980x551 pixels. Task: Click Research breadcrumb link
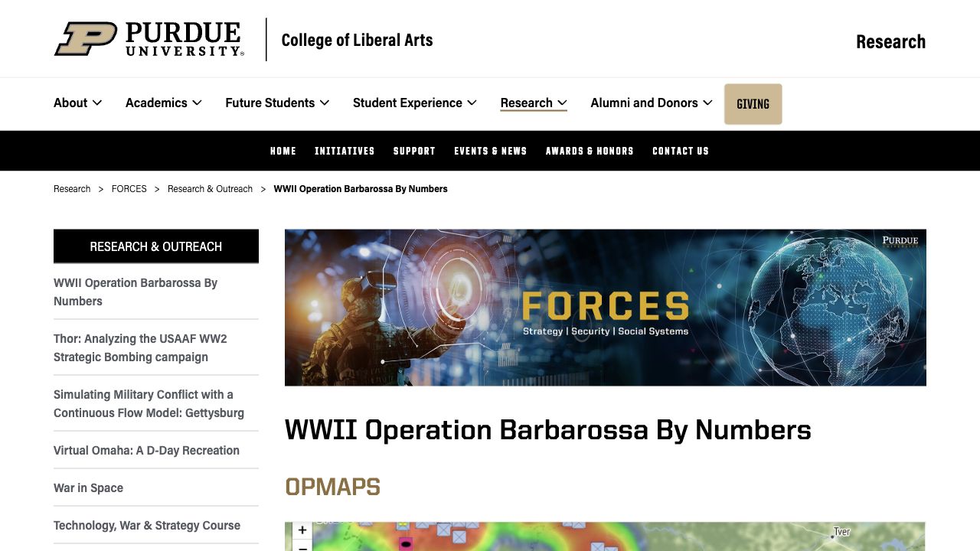(72, 189)
